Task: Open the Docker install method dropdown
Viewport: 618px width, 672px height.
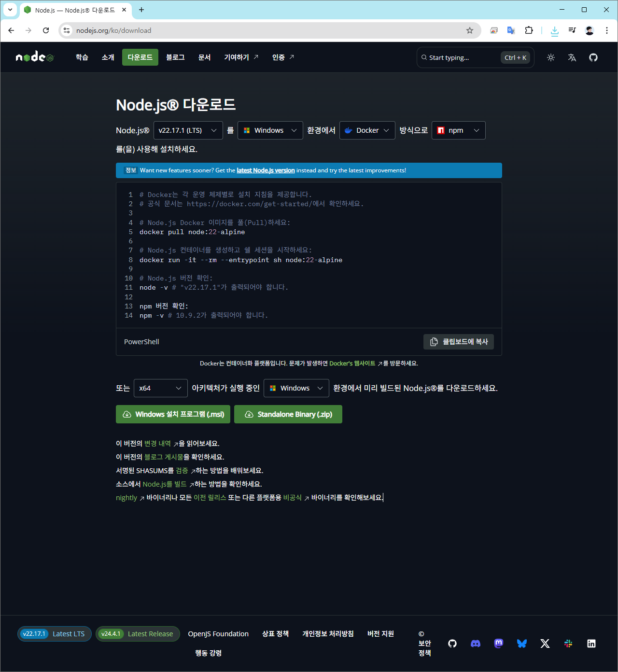Action: (367, 130)
